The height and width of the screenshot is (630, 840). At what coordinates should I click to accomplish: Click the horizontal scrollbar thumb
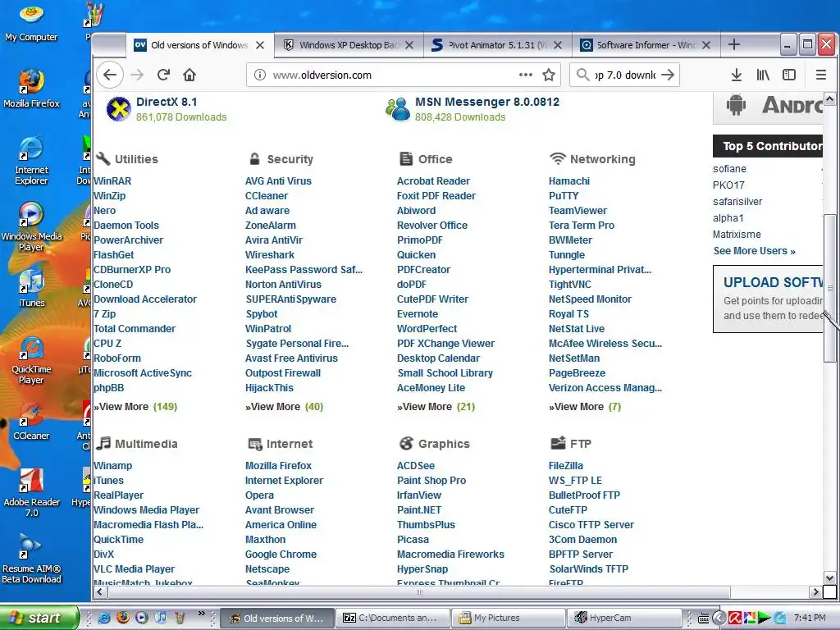pyautogui.click(x=419, y=592)
